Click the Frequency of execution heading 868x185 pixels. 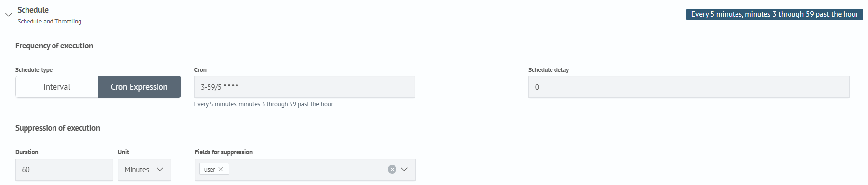coord(54,46)
